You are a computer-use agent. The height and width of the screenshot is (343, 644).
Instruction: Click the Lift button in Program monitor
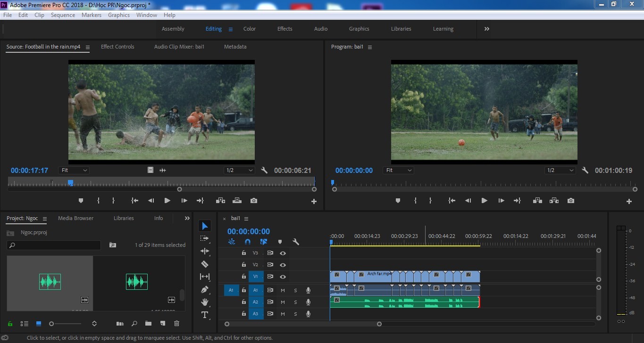[537, 201]
